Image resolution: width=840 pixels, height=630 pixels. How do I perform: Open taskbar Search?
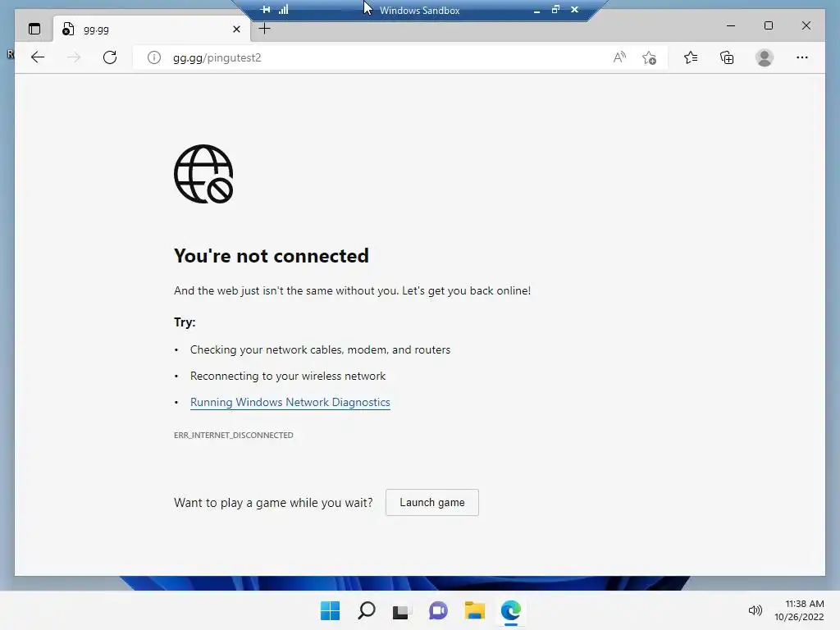[x=367, y=610]
